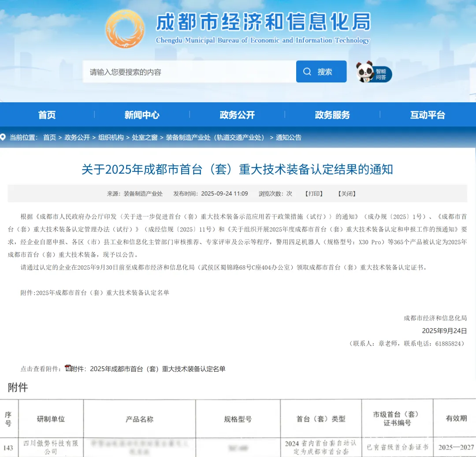Screen dimensions: 476x457
Task: Select 政务服务 in the main navigation
Action: pos(332,115)
